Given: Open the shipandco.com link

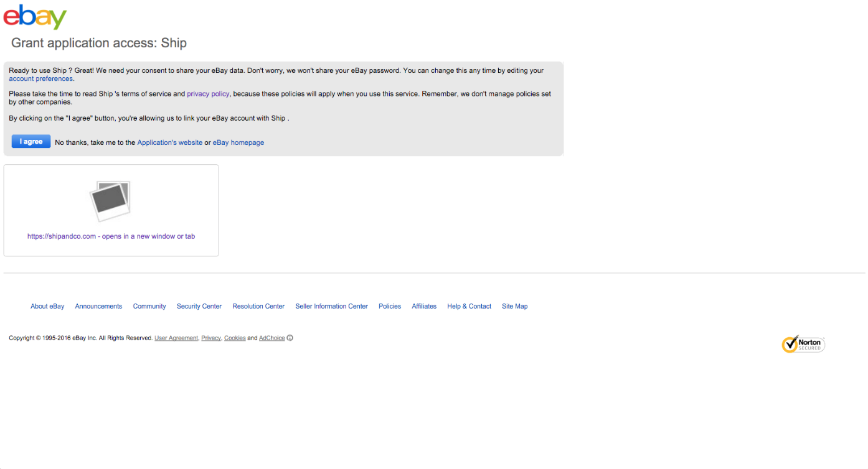Looking at the screenshot, I should coord(111,236).
